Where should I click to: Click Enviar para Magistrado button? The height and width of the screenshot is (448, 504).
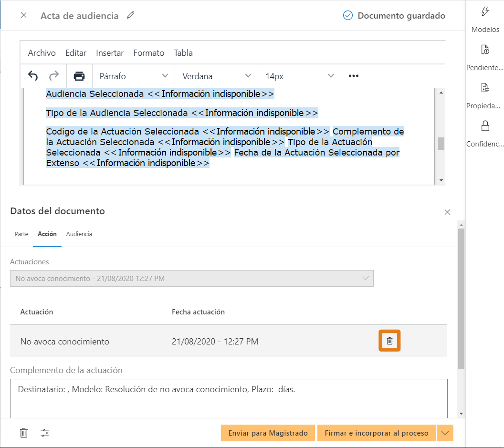tap(268, 433)
